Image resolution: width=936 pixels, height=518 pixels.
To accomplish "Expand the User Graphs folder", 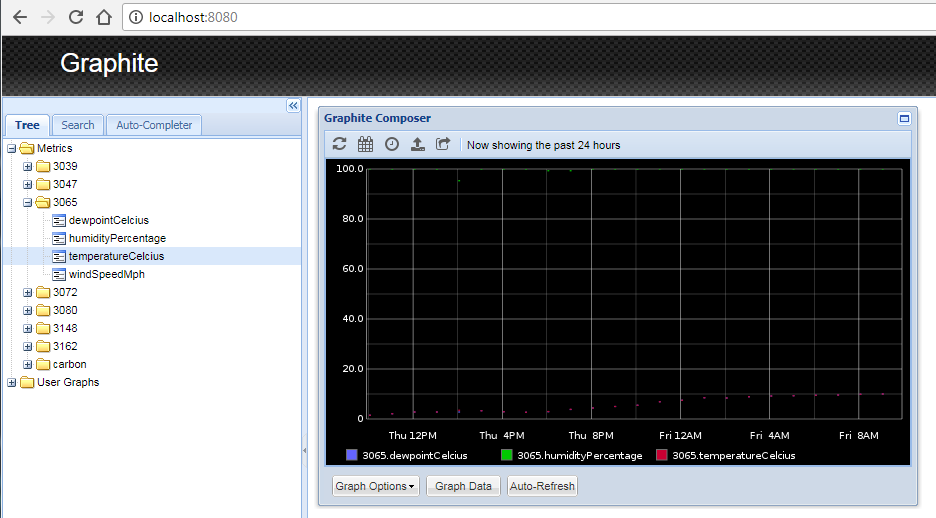I will pyautogui.click(x=12, y=383).
